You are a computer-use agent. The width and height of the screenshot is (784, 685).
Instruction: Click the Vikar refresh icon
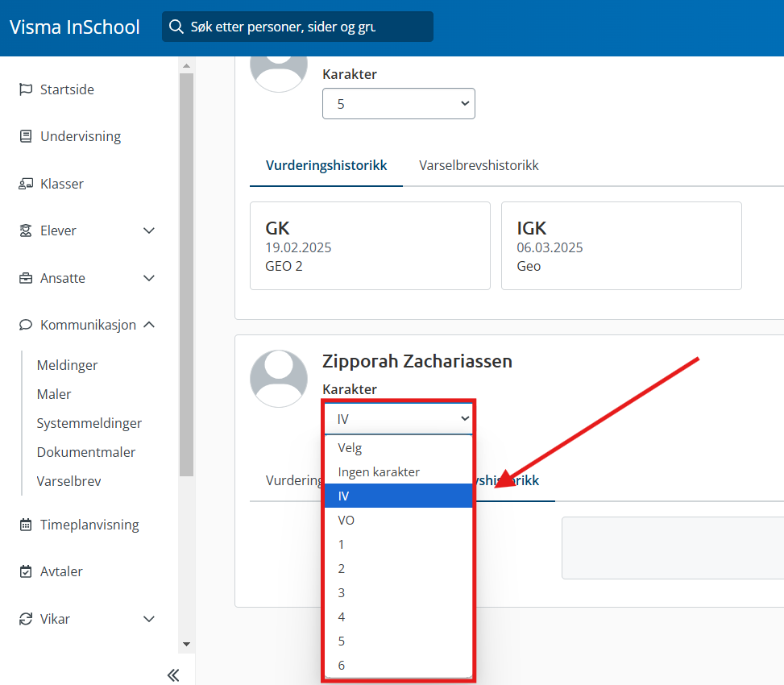point(26,619)
